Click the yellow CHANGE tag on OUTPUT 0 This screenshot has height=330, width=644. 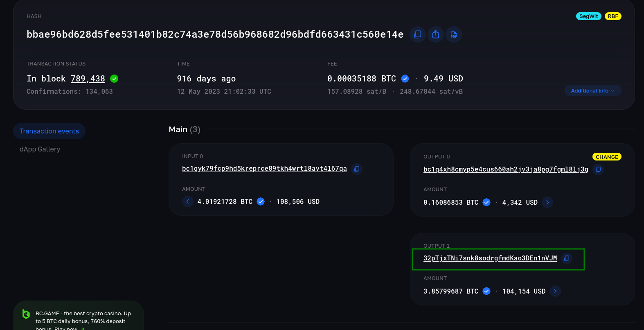tap(607, 156)
